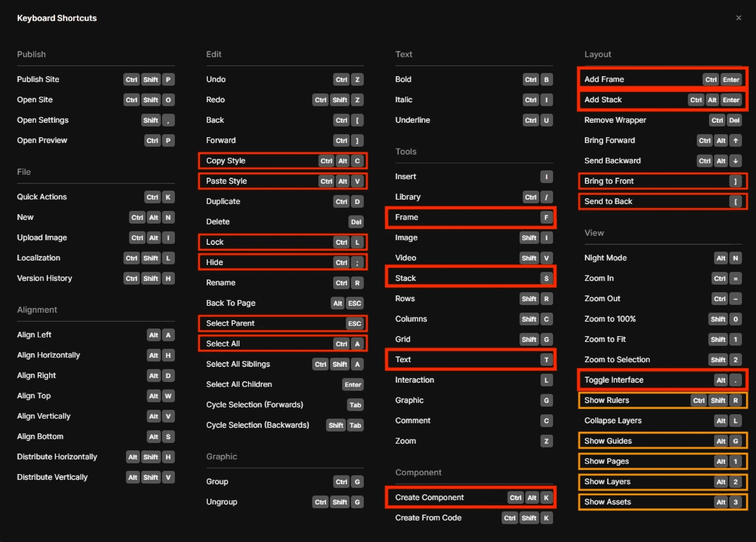Image resolution: width=756 pixels, height=542 pixels.
Task: Click the Tools section heading
Action: (406, 152)
